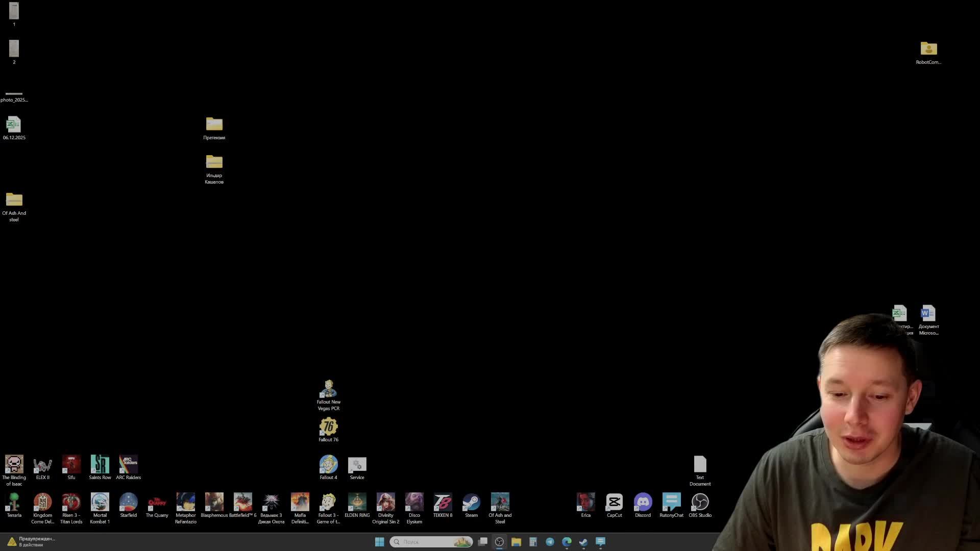Open OBS Studio desktop shortcut
The image size is (980, 551).
pos(700,502)
